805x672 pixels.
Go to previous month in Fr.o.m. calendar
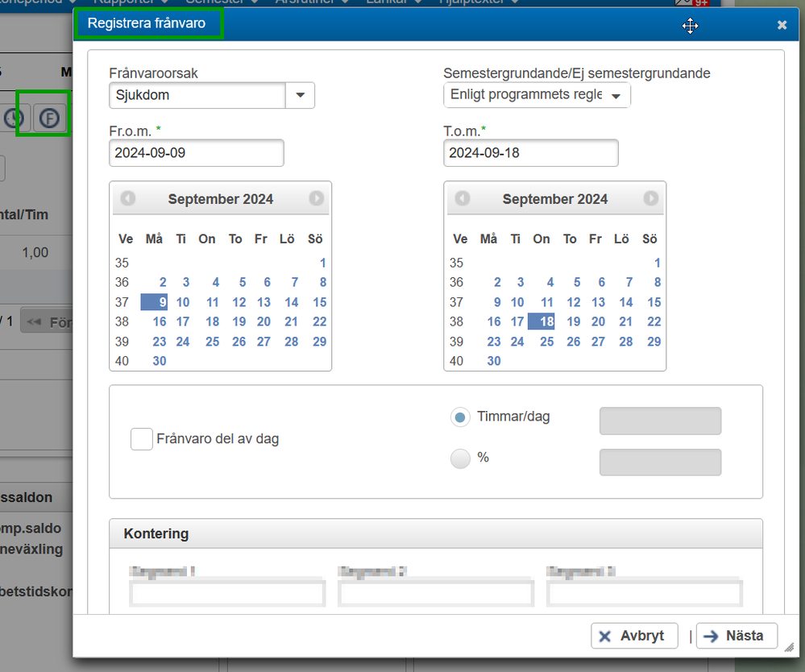click(x=128, y=198)
